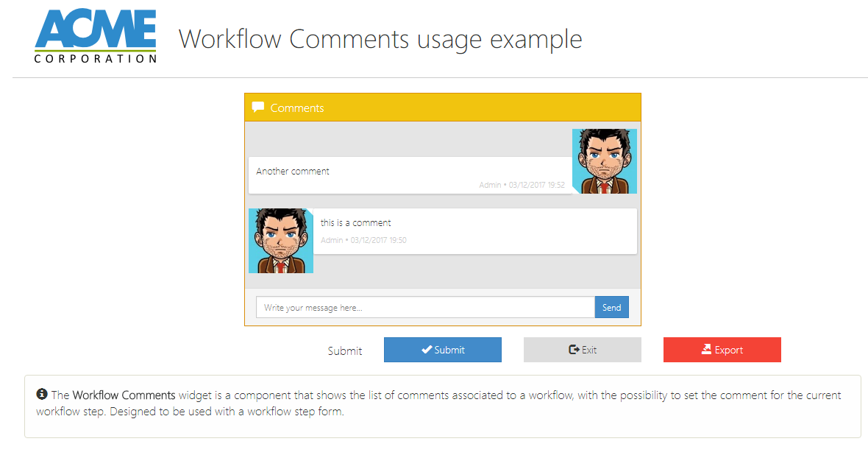
Task: Click the speech bubble icon beside Comments
Action: coord(257,107)
